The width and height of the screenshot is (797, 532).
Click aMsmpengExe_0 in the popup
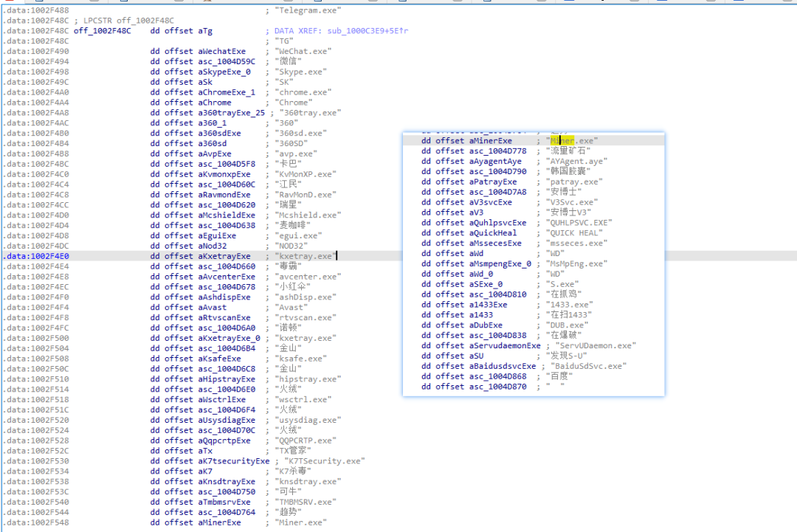(x=500, y=263)
